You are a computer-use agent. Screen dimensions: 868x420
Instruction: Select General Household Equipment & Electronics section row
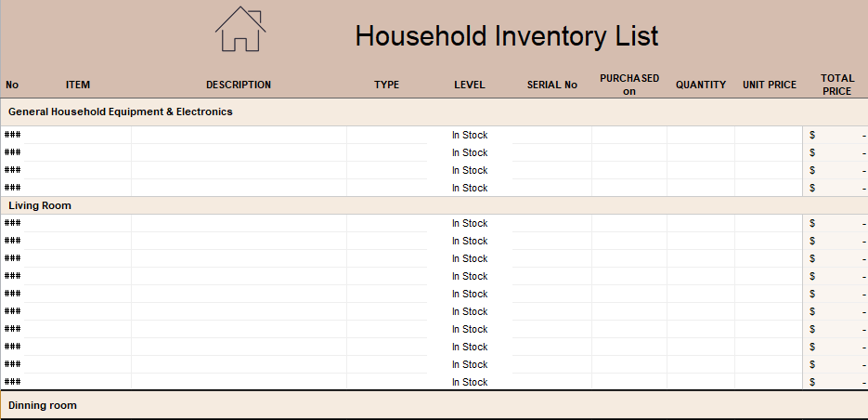[x=121, y=112]
